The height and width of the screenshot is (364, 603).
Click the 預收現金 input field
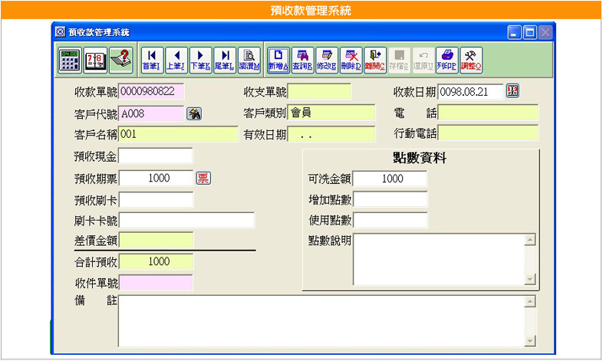156,156
